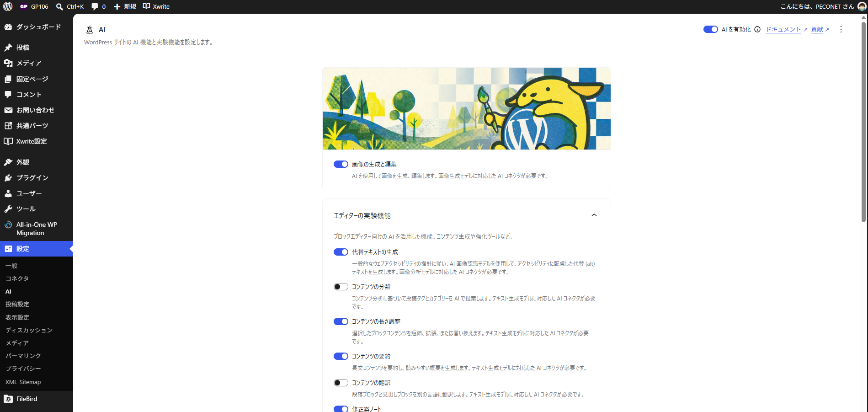Open the Xwrite book icon in admin bar
The image size is (868, 412).
click(146, 6)
